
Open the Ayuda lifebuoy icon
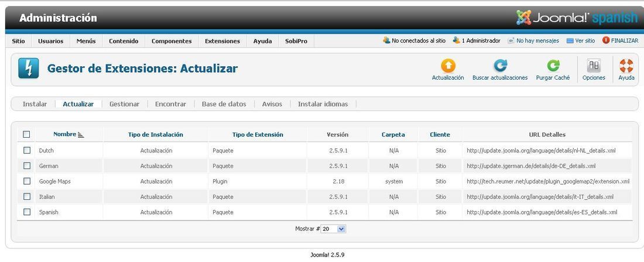[626, 66]
